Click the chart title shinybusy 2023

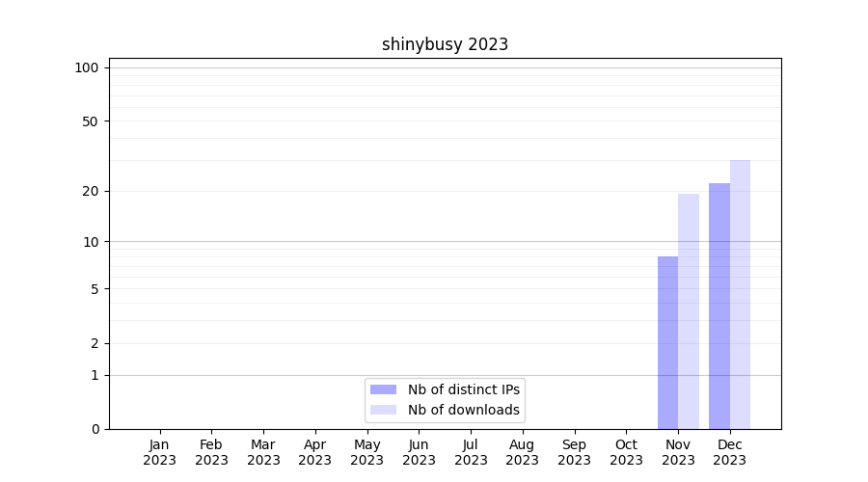pyautogui.click(x=445, y=44)
